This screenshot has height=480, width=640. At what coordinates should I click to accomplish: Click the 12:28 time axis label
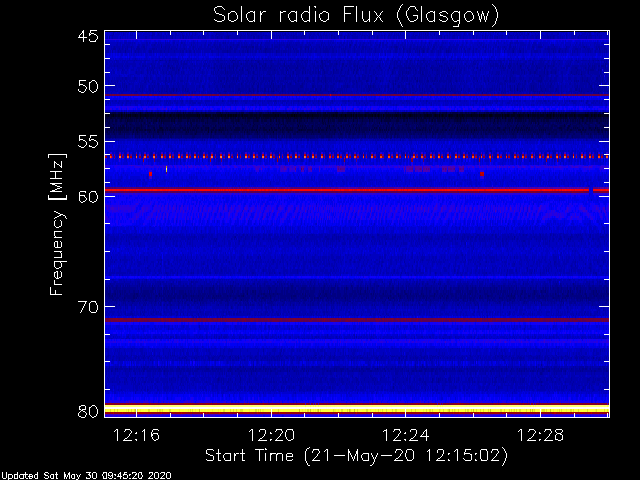coord(540,436)
